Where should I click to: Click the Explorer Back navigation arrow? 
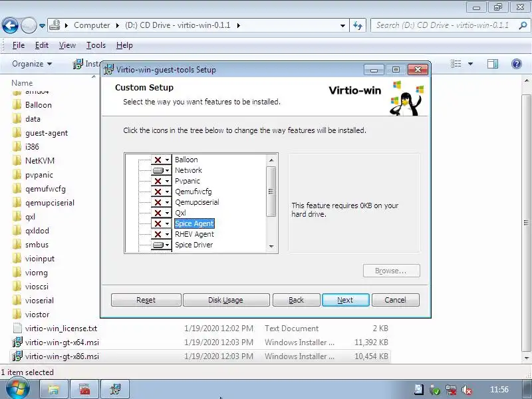tap(10, 25)
